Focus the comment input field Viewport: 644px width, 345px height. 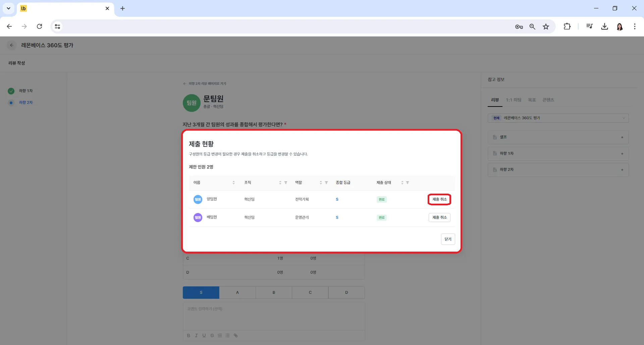(274, 317)
